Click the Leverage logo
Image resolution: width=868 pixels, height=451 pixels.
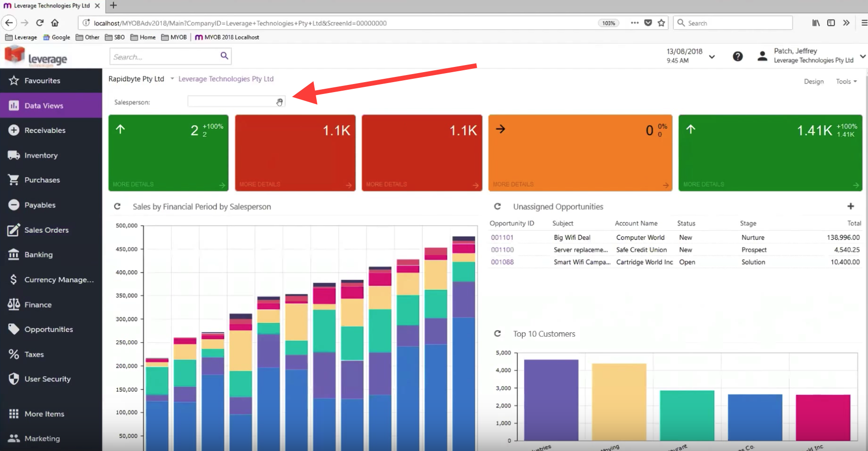(x=36, y=56)
